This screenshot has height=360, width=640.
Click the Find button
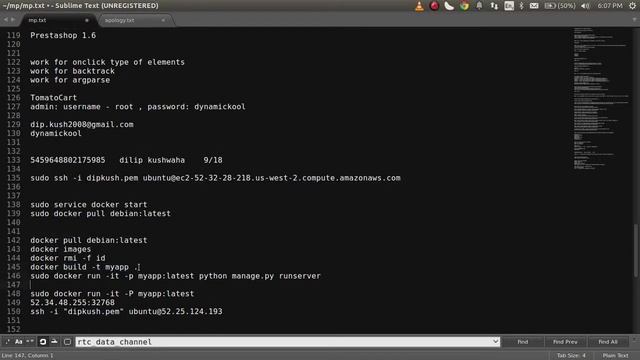[x=523, y=342]
